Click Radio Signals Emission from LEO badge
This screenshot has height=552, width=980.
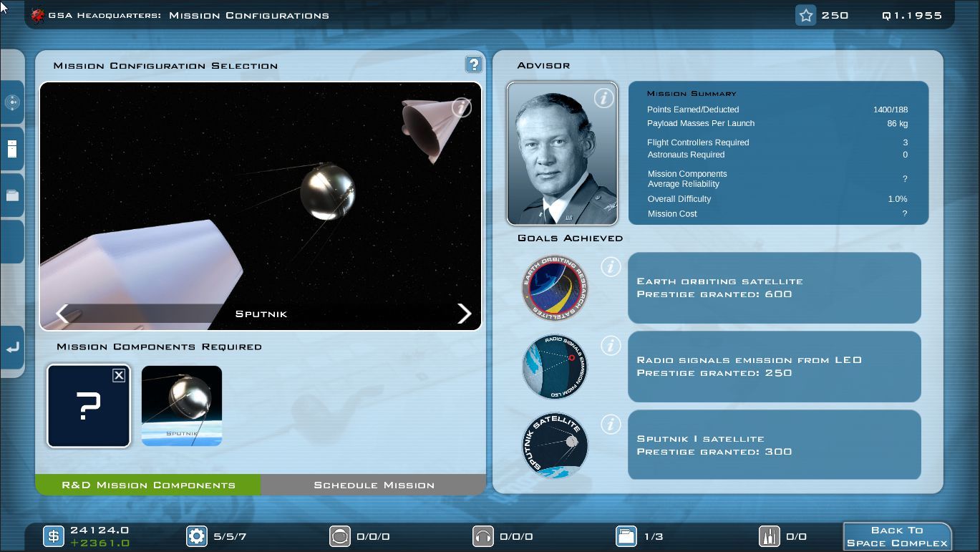[x=555, y=366]
